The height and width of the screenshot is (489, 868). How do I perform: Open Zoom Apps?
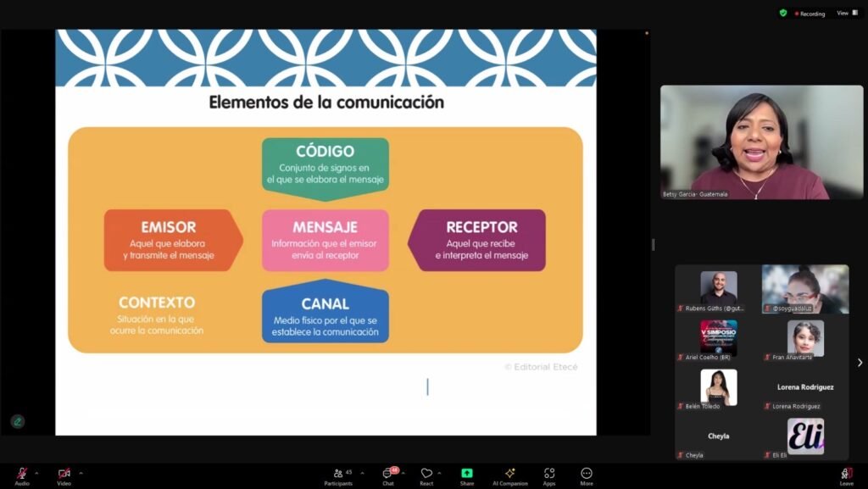[x=549, y=475]
